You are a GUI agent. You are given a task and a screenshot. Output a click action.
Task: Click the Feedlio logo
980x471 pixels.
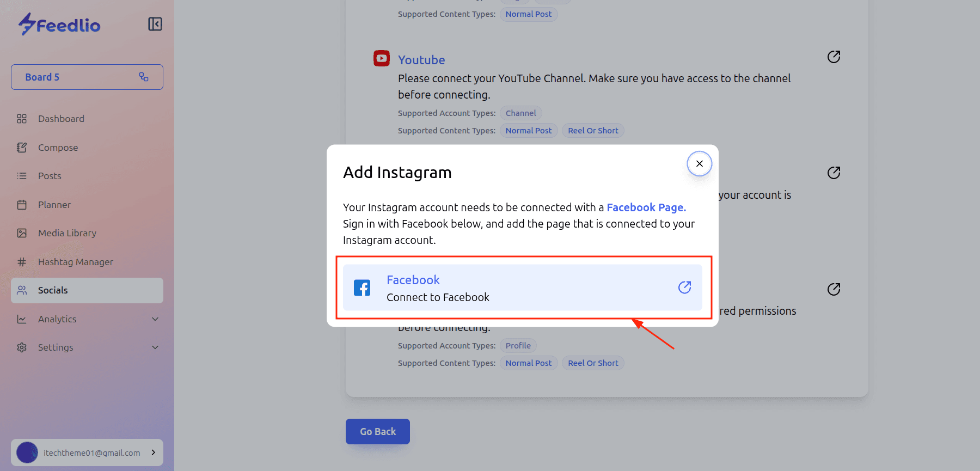[x=59, y=25]
